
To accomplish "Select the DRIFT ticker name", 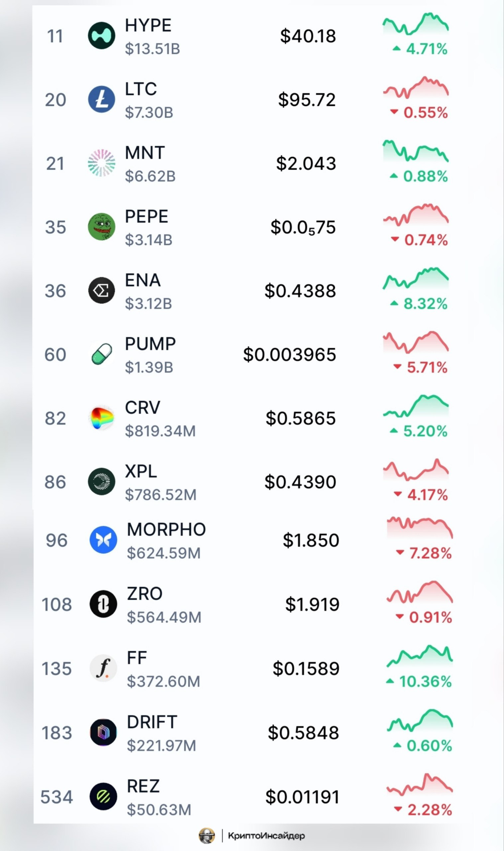I will tap(152, 722).
